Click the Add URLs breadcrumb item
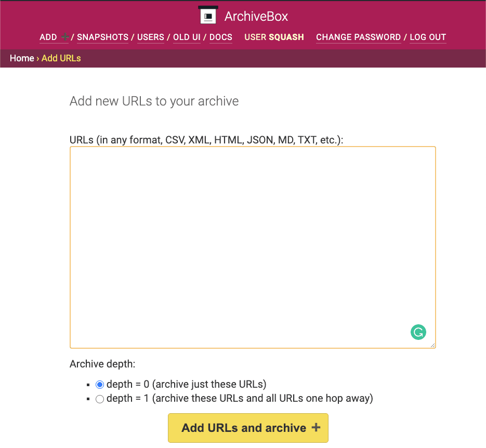This screenshot has width=486, height=448. [61, 58]
